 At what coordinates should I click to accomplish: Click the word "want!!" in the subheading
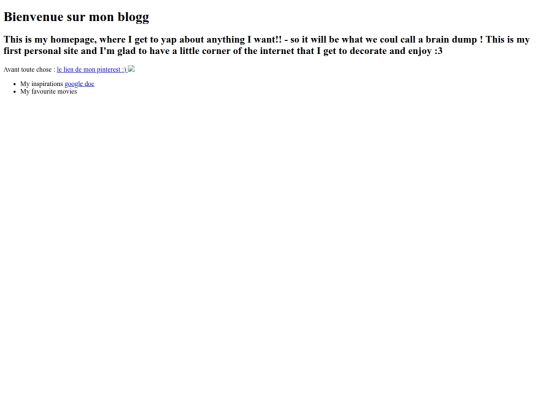click(x=268, y=40)
